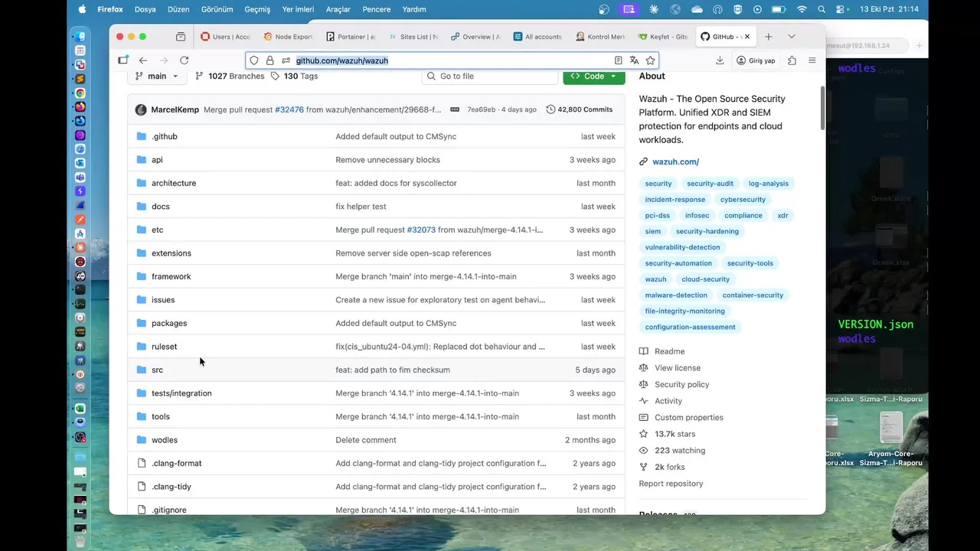Click the Go to file search field
The width and height of the screenshot is (980, 551).
click(x=490, y=76)
